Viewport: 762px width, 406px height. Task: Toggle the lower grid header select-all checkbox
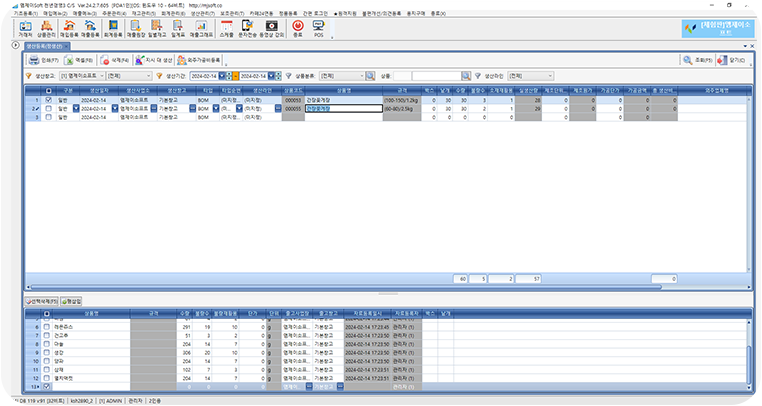pyautogui.click(x=47, y=314)
